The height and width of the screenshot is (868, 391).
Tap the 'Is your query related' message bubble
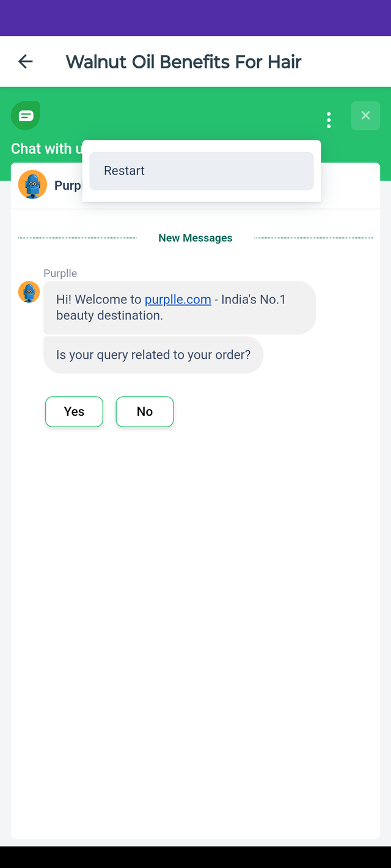coord(153,355)
